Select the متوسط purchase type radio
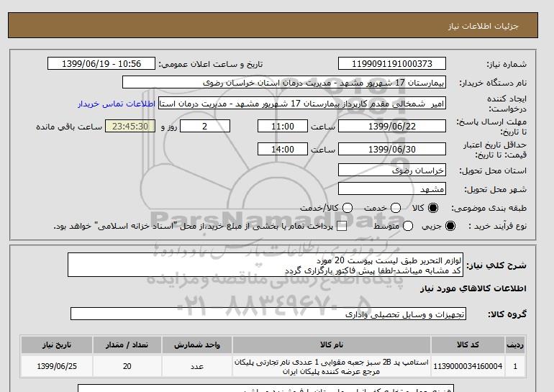The height and width of the screenshot is (392, 554). click(x=408, y=226)
